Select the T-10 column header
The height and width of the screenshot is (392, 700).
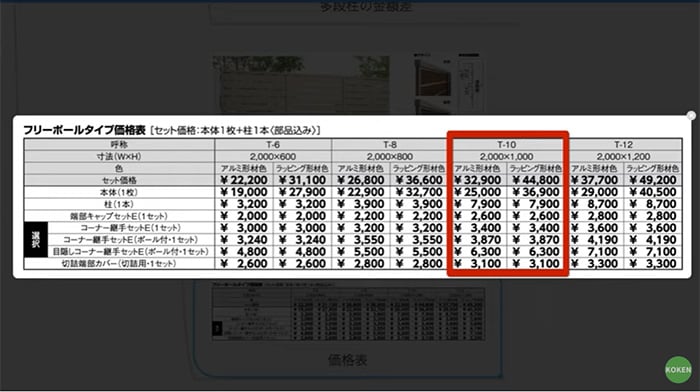pos(507,145)
